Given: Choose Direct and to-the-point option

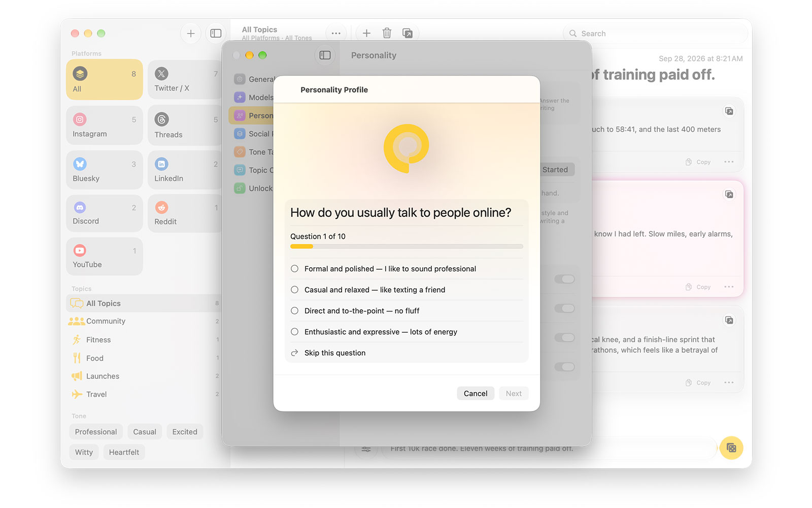Looking at the screenshot, I should pyautogui.click(x=407, y=311).
